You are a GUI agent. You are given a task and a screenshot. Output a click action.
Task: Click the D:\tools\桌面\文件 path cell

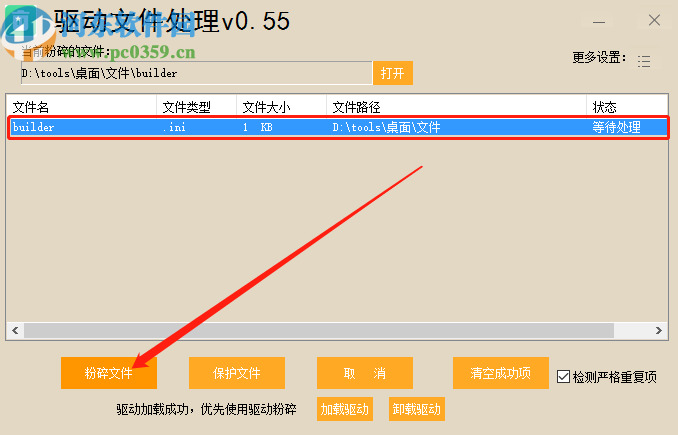pos(386,127)
